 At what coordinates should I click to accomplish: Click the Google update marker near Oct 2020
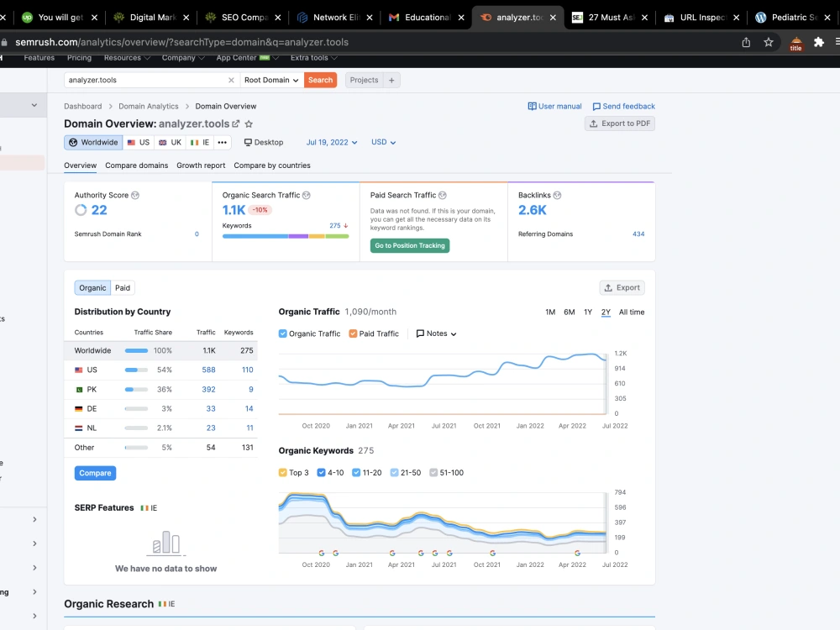[x=322, y=553]
